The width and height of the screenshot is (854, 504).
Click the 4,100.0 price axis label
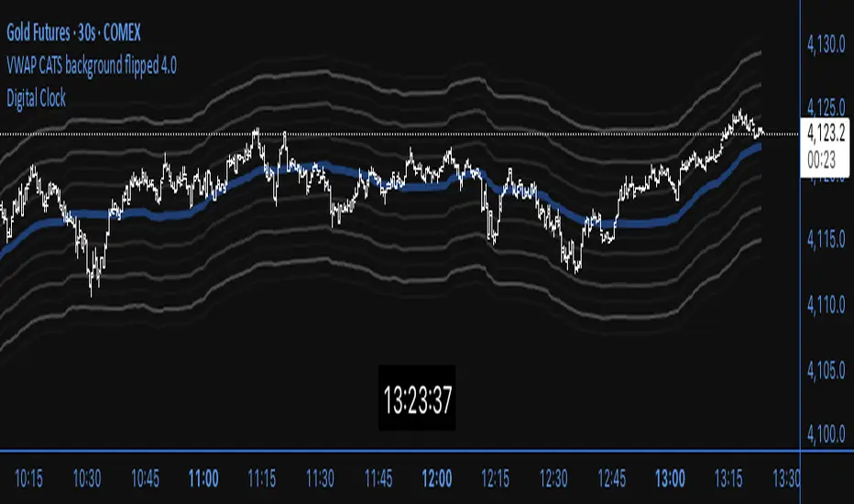coord(827,434)
